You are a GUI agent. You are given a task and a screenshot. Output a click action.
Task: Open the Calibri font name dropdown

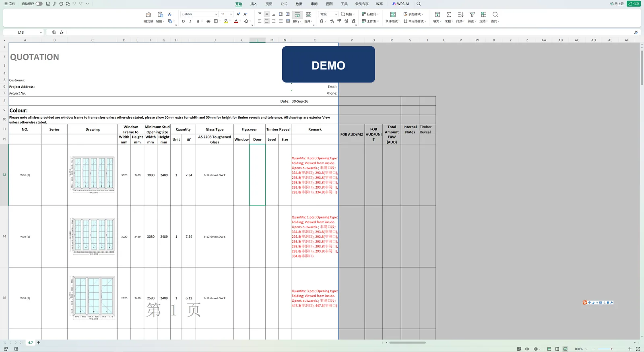click(216, 14)
